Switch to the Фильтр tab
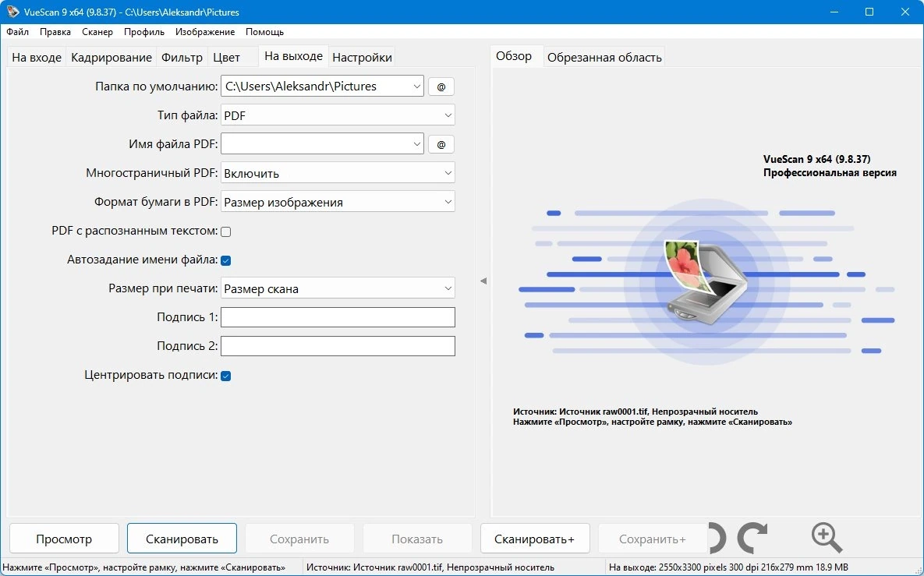Screen dimensions: 924x576 coord(182,57)
